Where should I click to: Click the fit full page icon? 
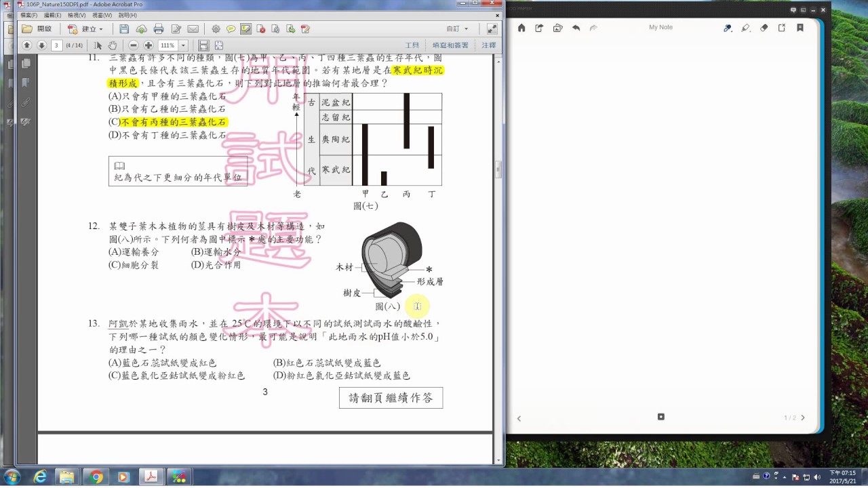tap(219, 45)
